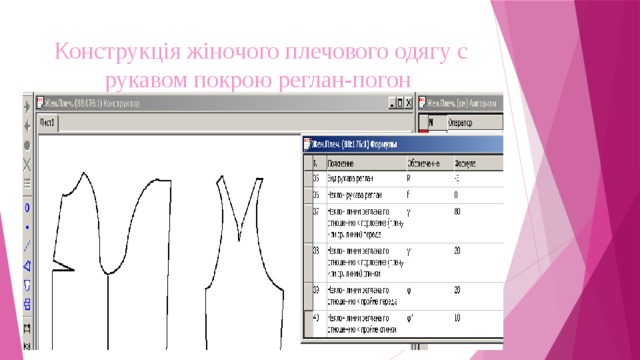640x360 pixels.
Task: Click the Пояснение column header in Формулы
Action: coord(367,163)
